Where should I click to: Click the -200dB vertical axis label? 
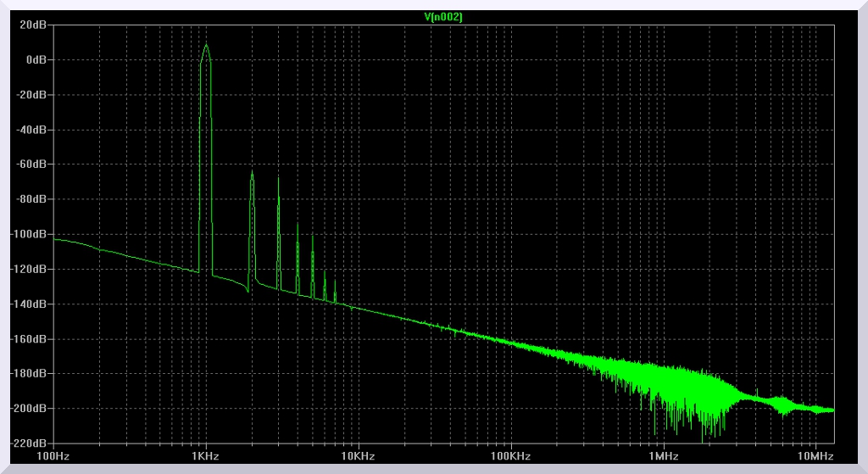[31, 408]
